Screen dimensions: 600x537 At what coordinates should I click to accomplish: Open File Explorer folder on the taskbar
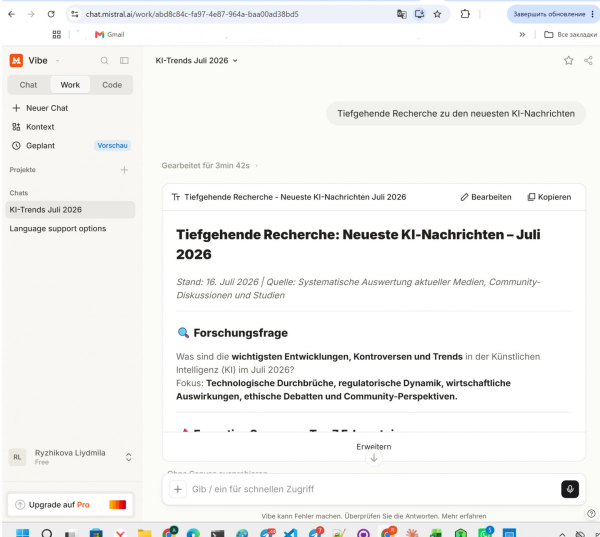145,532
